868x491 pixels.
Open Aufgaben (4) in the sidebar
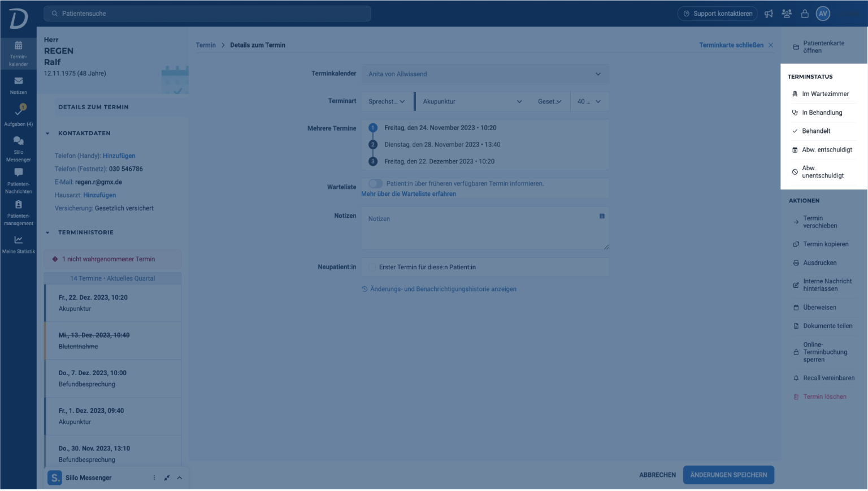pyautogui.click(x=18, y=115)
